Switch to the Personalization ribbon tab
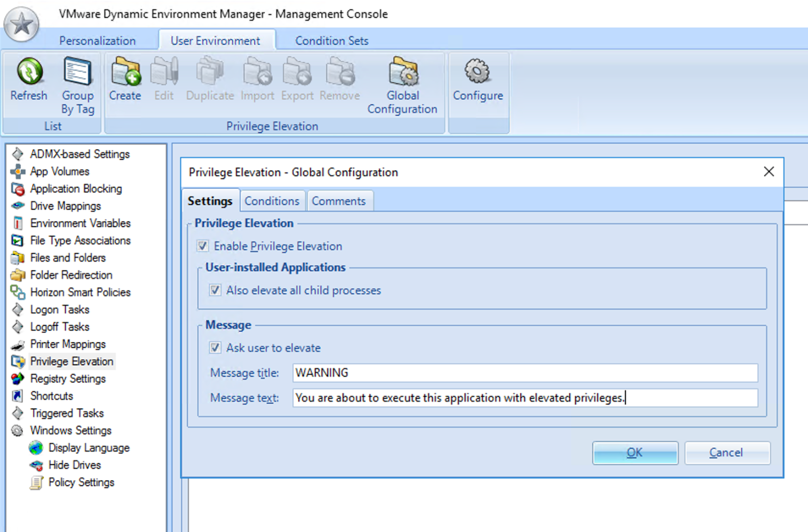Screen dimensions: 808x532 coord(97,41)
